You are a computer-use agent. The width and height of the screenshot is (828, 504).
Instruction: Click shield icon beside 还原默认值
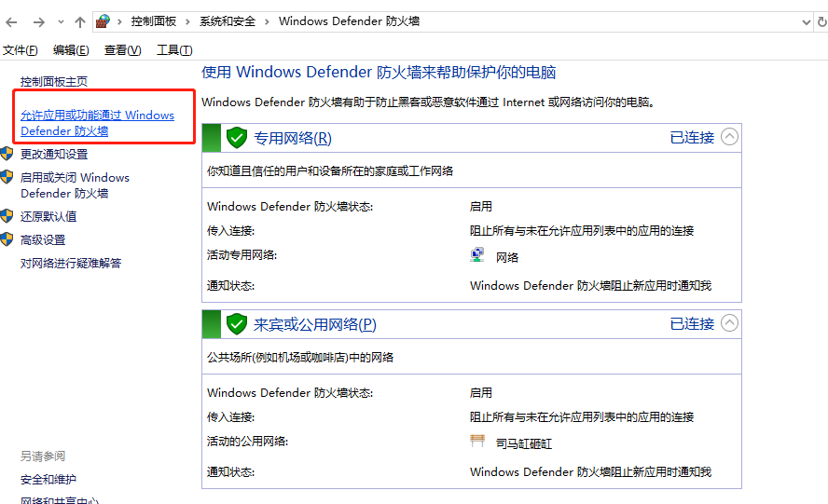7,216
